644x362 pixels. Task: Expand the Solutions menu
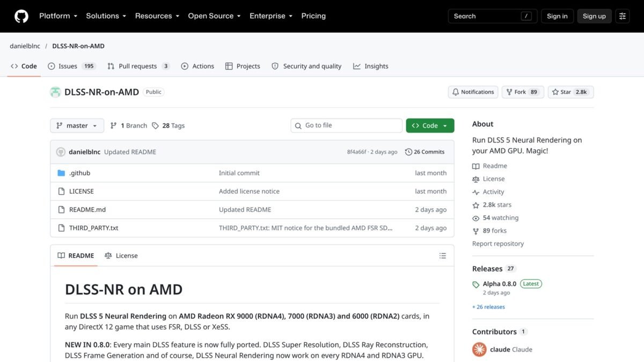click(x=106, y=16)
